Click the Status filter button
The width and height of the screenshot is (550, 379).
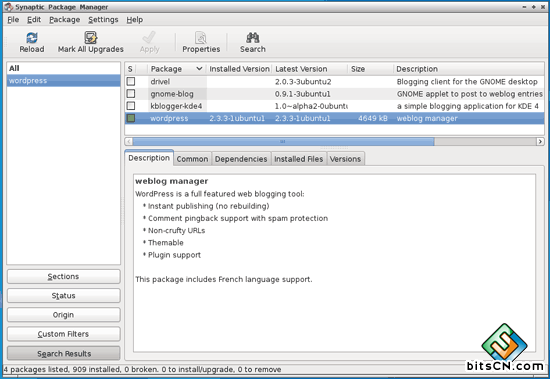point(63,296)
